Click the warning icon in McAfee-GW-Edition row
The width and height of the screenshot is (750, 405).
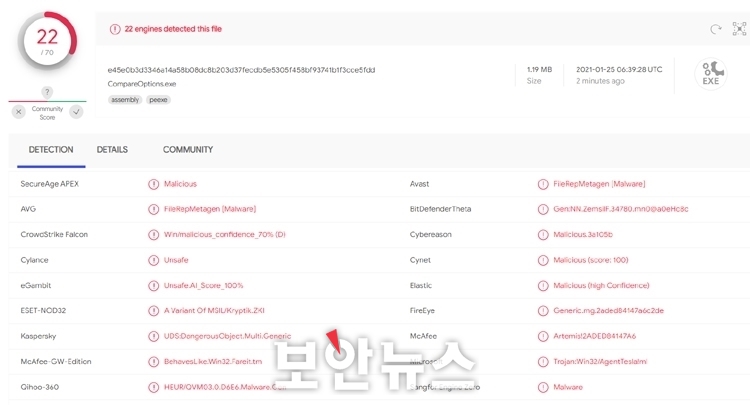153,362
